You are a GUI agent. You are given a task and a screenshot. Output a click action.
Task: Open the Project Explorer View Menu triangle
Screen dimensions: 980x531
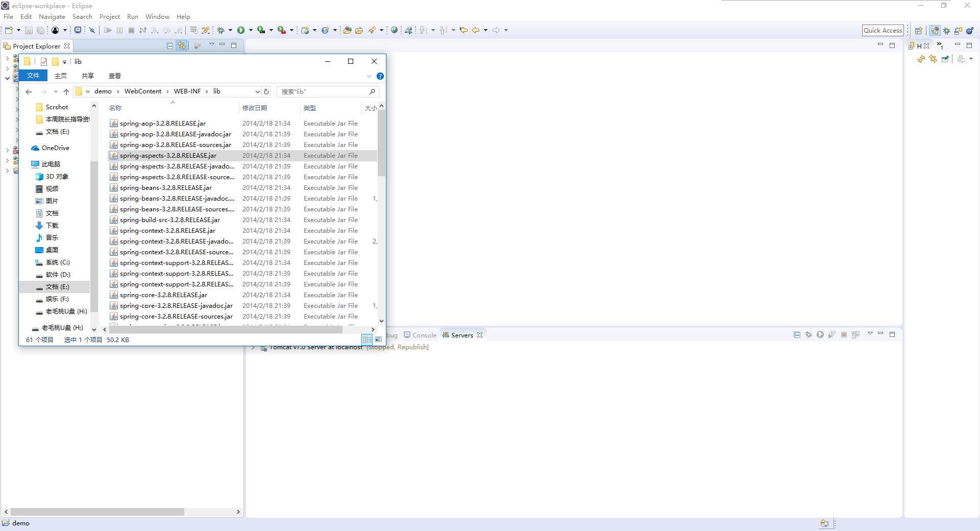coord(211,45)
